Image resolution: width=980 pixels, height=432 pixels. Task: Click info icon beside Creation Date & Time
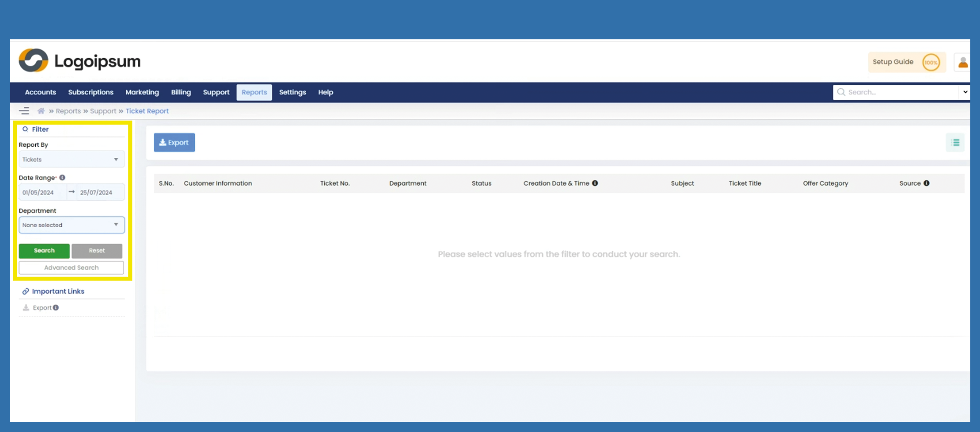click(595, 183)
